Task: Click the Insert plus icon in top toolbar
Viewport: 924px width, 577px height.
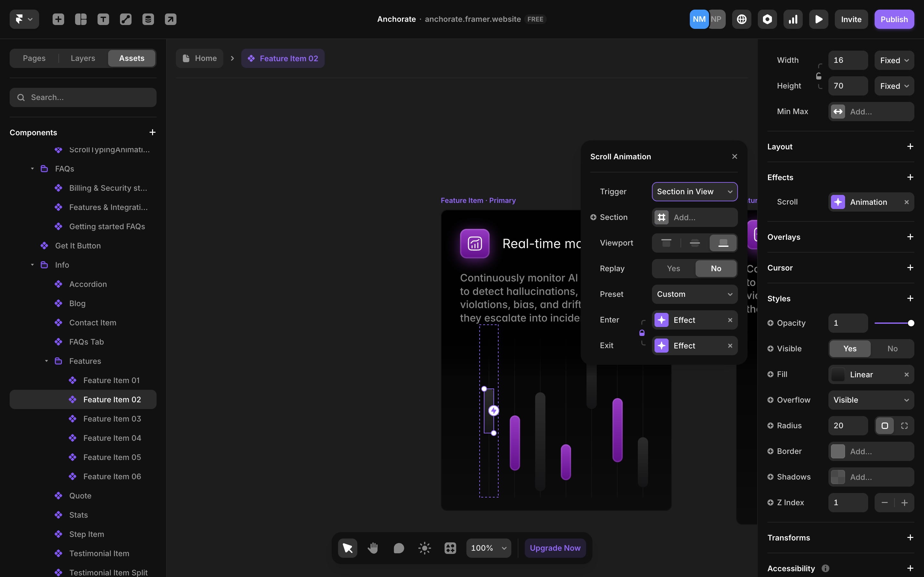Action: (58, 19)
